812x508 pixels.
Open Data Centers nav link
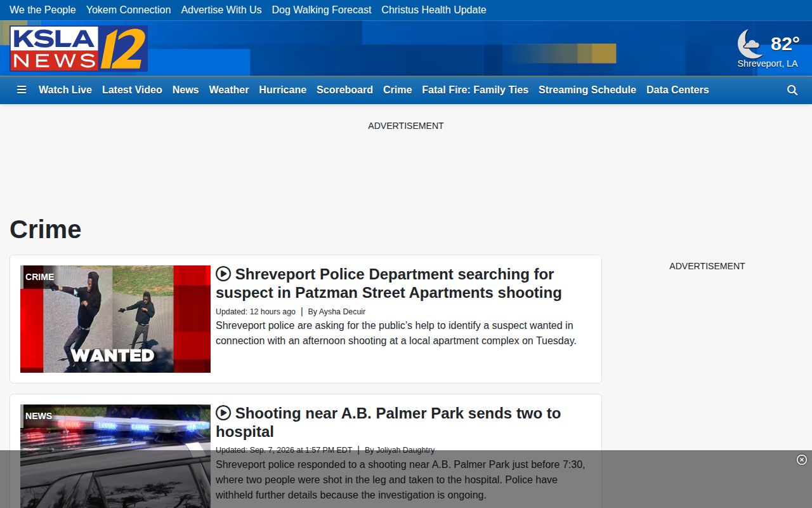pyautogui.click(x=678, y=90)
